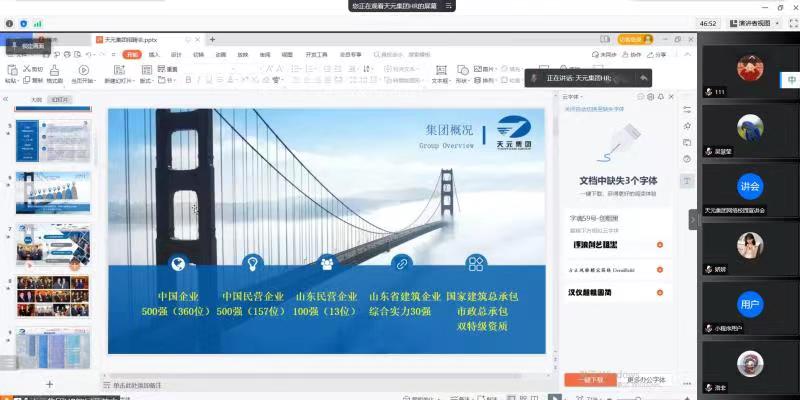Open the 切换 Transitions ribbon tab

[x=198, y=55]
